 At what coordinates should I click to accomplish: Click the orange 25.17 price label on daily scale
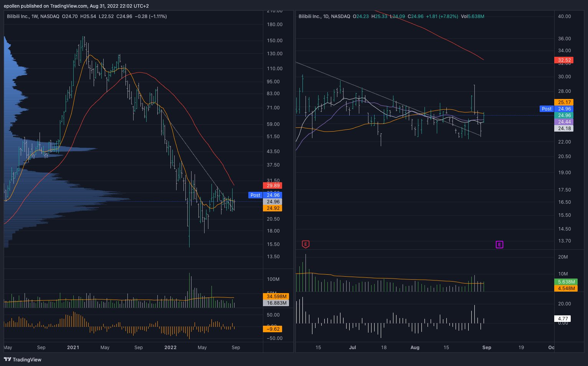click(x=564, y=102)
